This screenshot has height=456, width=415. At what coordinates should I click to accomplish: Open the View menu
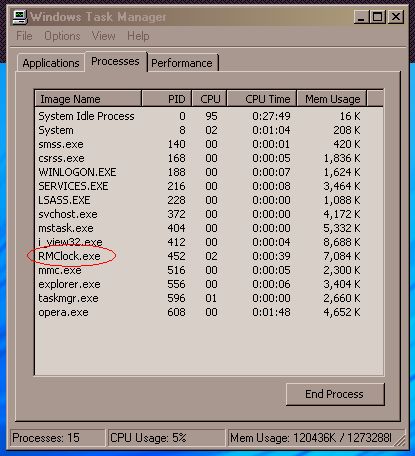(x=104, y=36)
